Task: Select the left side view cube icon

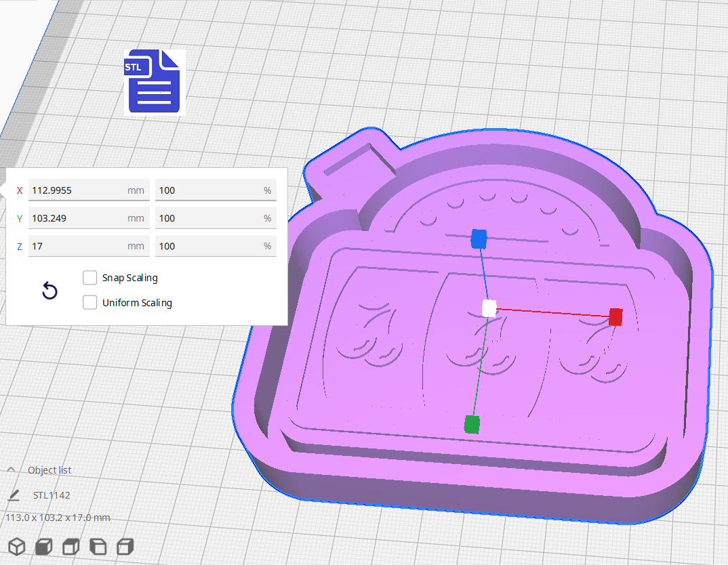Action: (x=98, y=546)
